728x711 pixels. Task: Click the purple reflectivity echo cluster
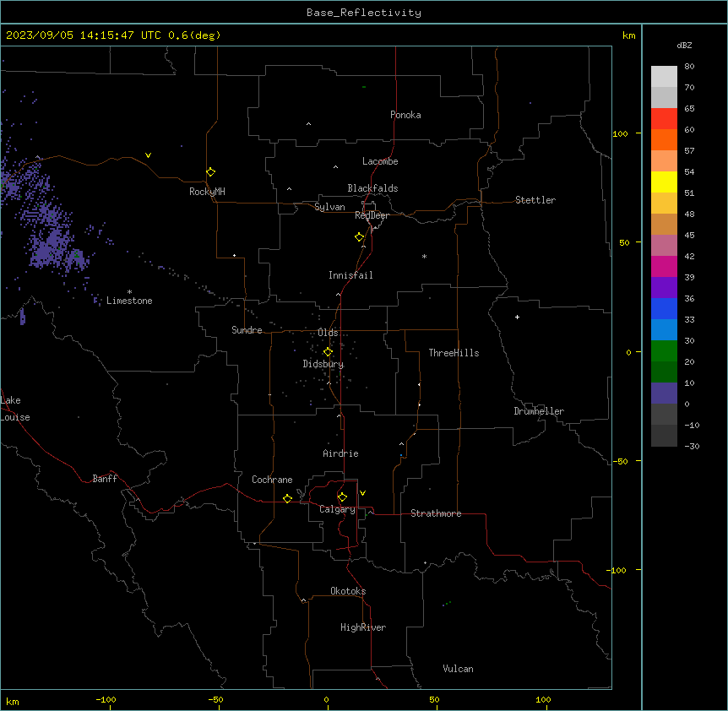pyautogui.click(x=46, y=218)
